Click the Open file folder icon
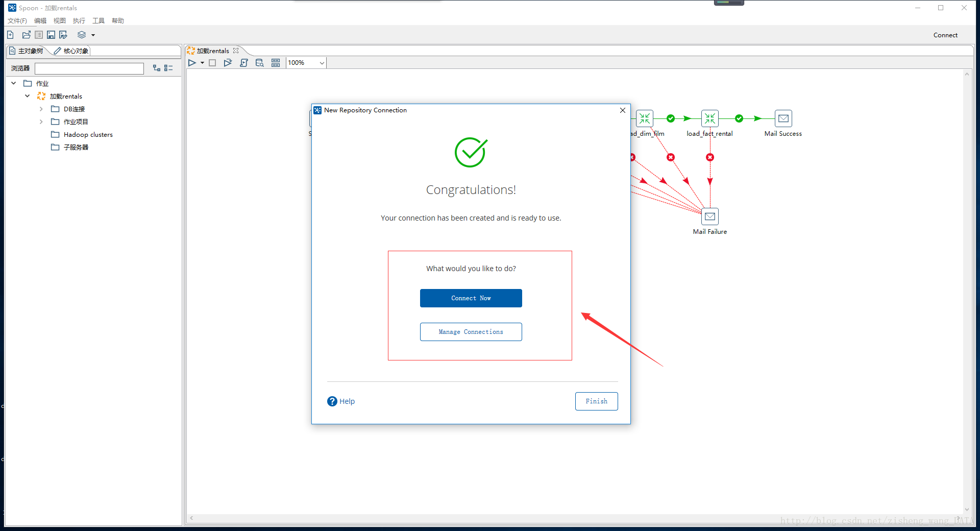The width and height of the screenshot is (980, 531). 26,35
